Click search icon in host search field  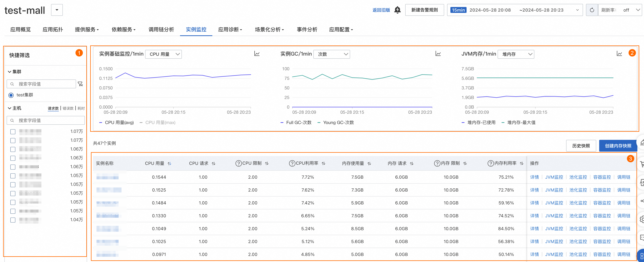click(12, 121)
